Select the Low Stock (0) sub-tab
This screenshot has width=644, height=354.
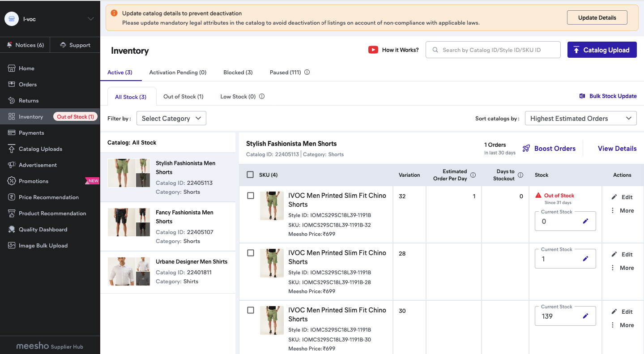pyautogui.click(x=238, y=97)
